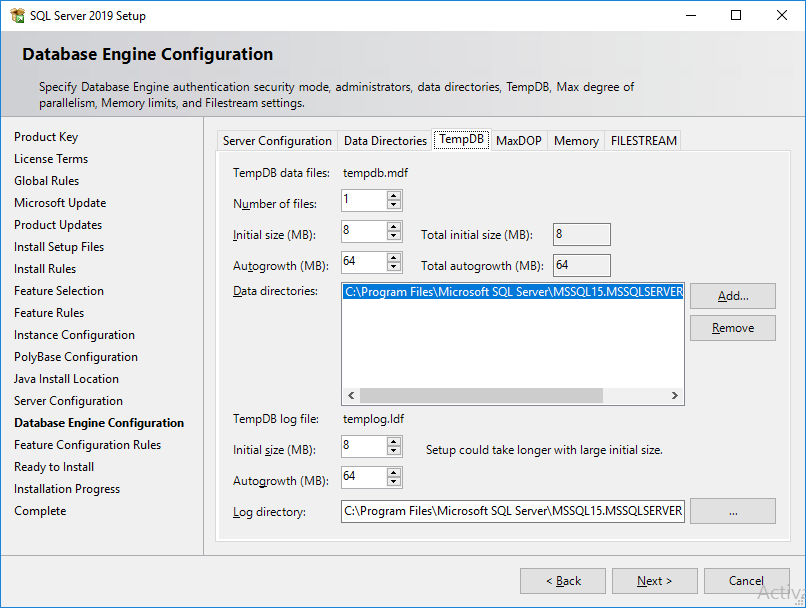Decrease TempDB data Autogrowth down arrow
806x608 pixels.
394,266
